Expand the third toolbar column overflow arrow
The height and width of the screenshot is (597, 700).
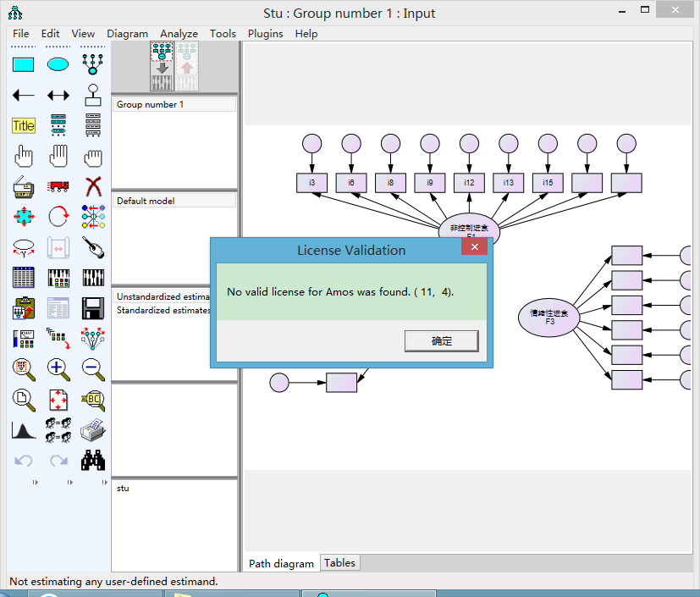pos(104,483)
